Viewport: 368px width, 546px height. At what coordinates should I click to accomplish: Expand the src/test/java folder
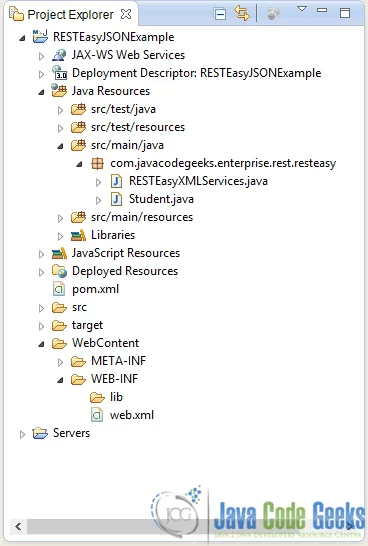point(61,110)
